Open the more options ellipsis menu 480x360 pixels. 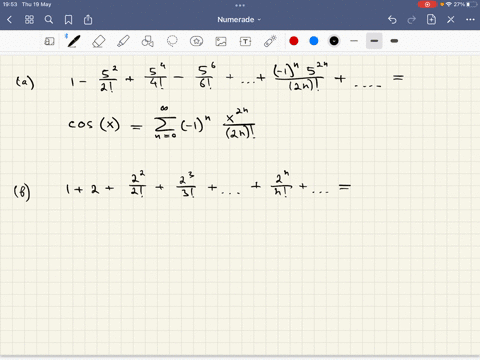470,20
